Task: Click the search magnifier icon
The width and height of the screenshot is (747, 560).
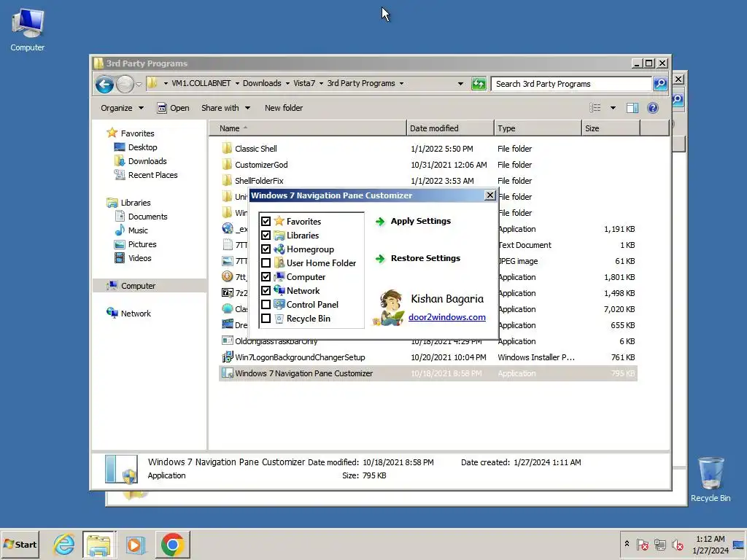Action: pos(660,84)
